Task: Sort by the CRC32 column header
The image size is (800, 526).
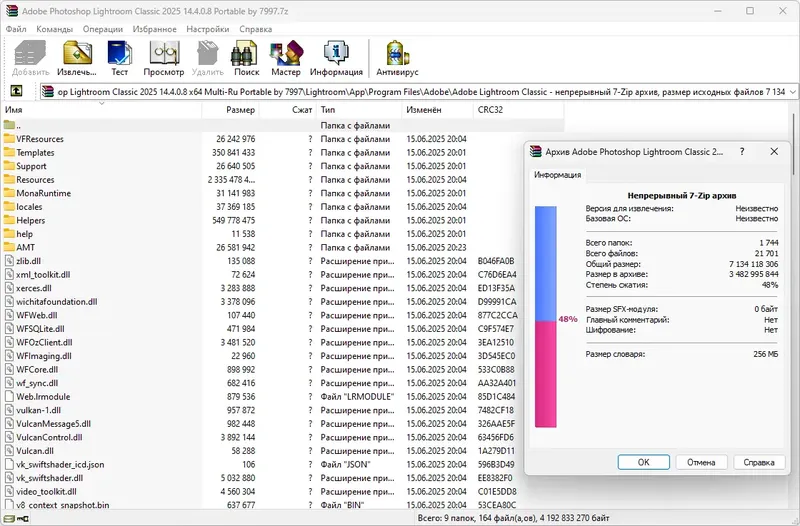Action: click(519, 110)
